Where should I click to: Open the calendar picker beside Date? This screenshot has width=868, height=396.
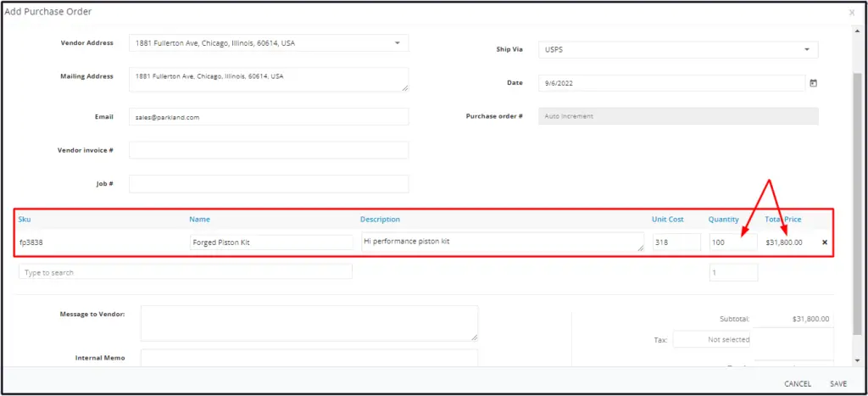[813, 83]
